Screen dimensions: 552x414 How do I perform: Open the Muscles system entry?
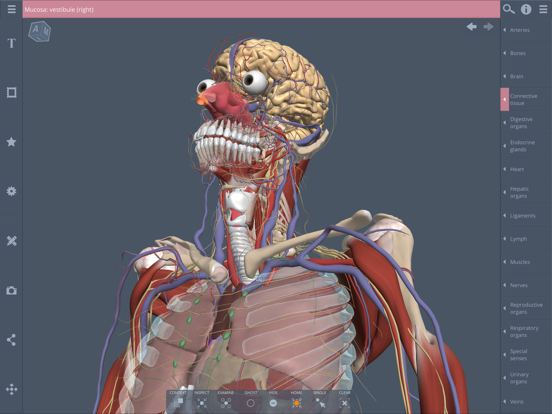click(x=526, y=262)
